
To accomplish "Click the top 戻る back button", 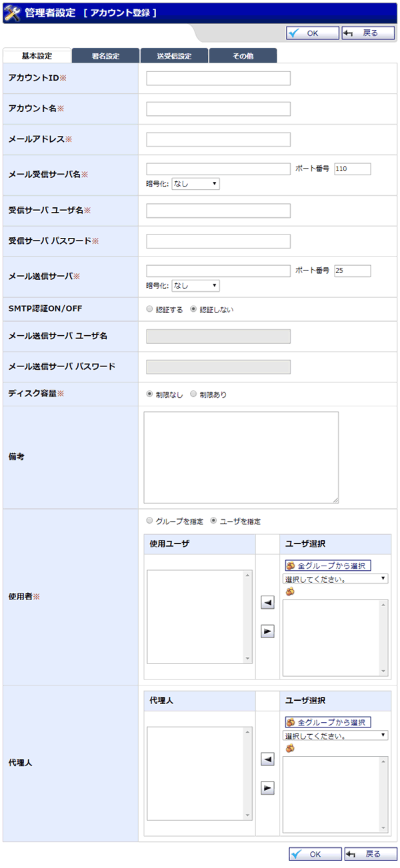I will (x=369, y=33).
